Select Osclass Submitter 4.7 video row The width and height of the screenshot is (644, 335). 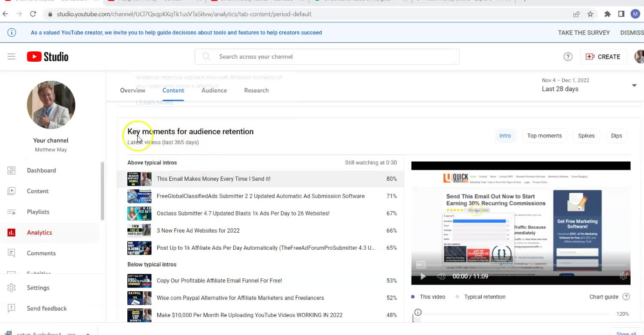coord(261,213)
